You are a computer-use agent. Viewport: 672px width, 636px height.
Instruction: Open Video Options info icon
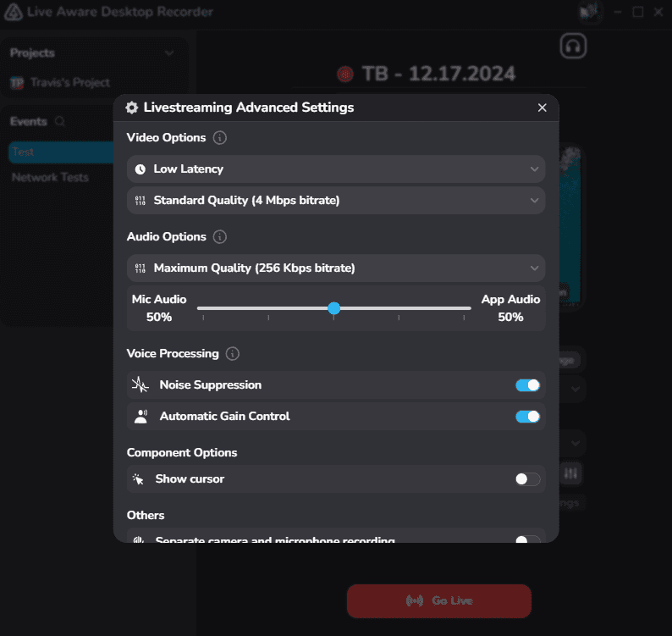[x=220, y=138]
